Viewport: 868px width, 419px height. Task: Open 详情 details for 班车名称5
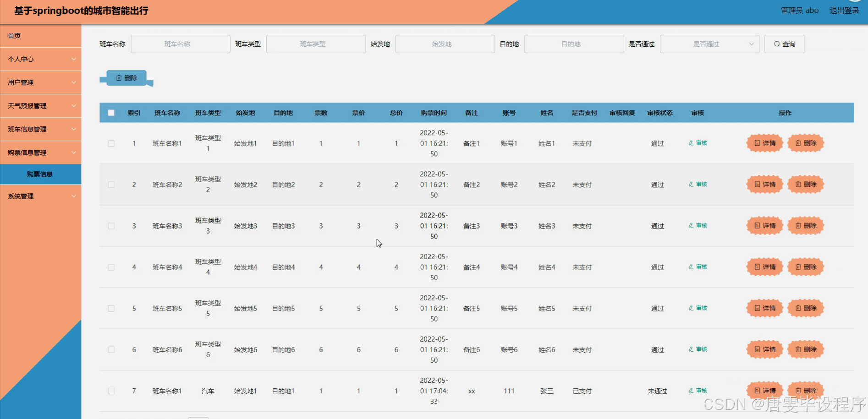[765, 308]
